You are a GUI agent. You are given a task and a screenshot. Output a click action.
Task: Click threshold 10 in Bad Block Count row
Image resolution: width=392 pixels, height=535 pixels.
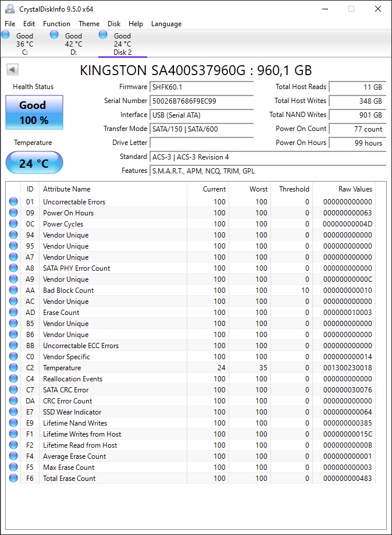pyautogui.click(x=305, y=290)
